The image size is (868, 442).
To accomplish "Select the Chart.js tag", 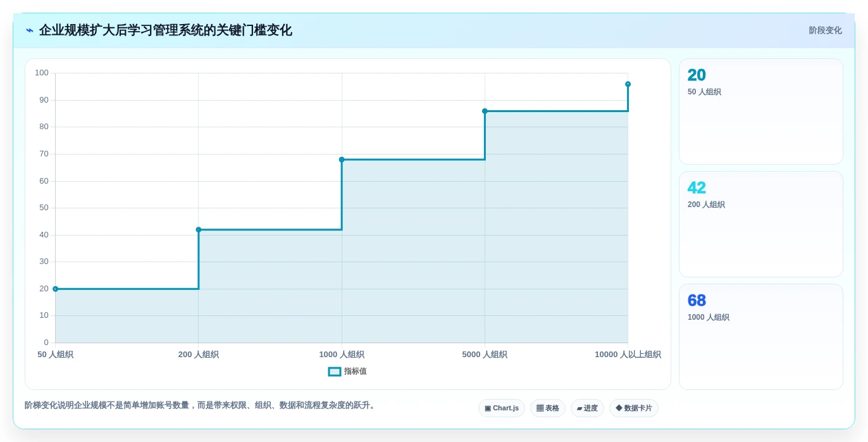I will tap(502, 408).
